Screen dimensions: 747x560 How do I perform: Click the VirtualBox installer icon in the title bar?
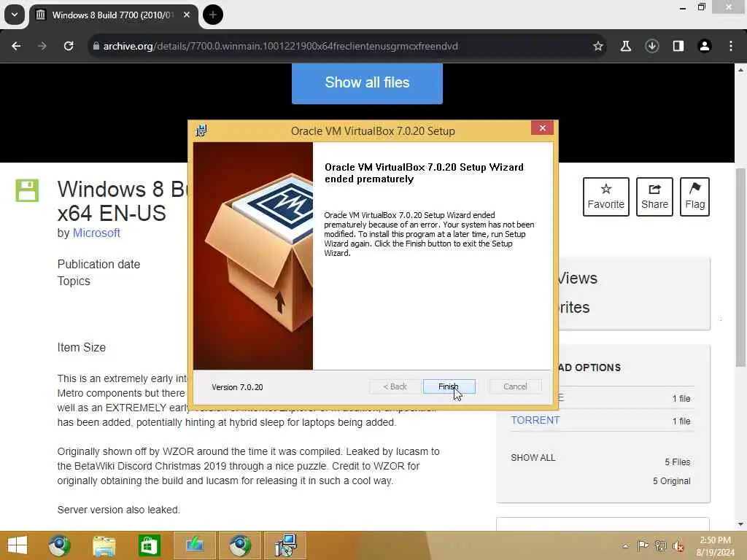[201, 131]
